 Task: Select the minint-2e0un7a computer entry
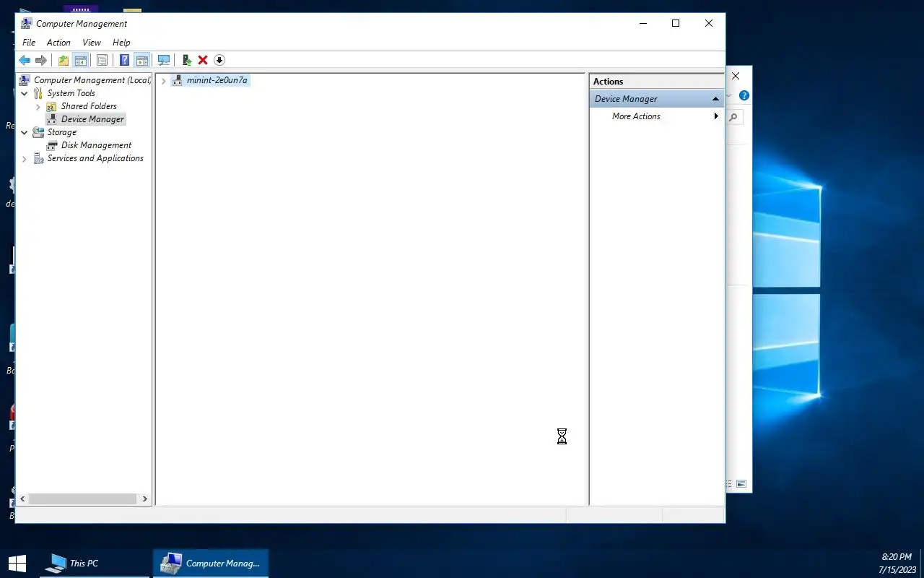click(x=217, y=80)
